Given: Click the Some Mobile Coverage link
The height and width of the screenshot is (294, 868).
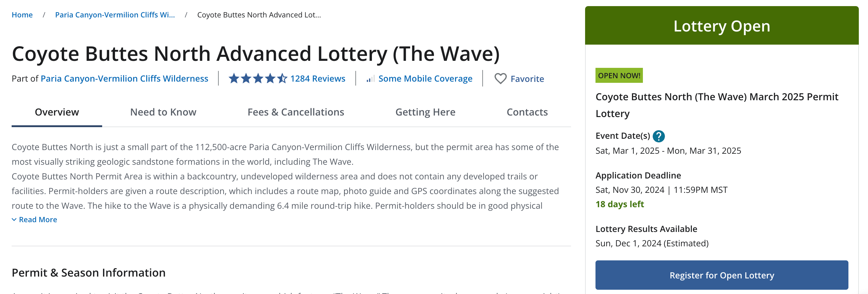Looking at the screenshot, I should coord(425,79).
